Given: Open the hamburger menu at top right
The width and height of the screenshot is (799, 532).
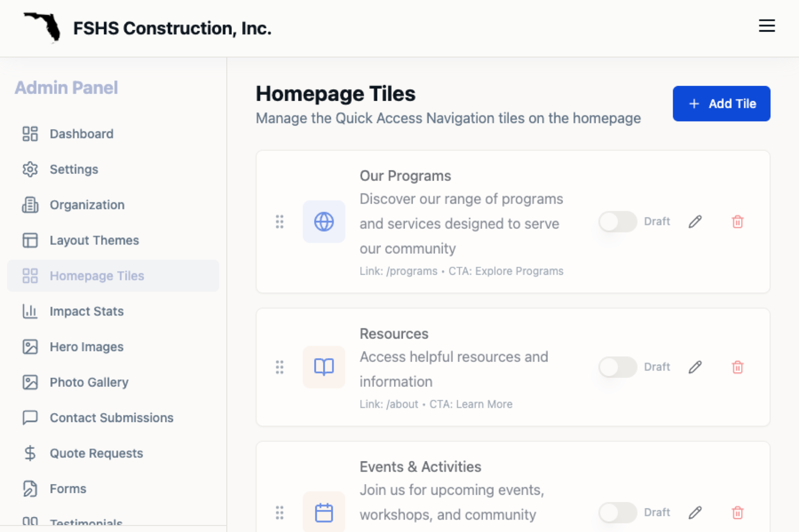Looking at the screenshot, I should pos(767,26).
